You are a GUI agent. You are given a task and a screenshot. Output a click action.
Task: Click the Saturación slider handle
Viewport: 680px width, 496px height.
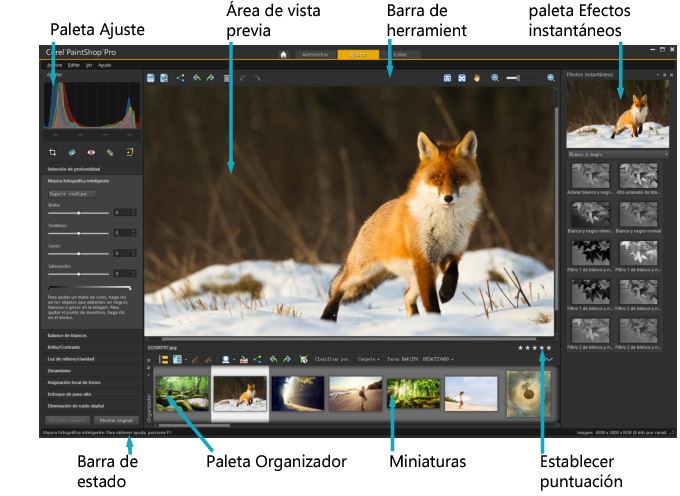(x=79, y=273)
